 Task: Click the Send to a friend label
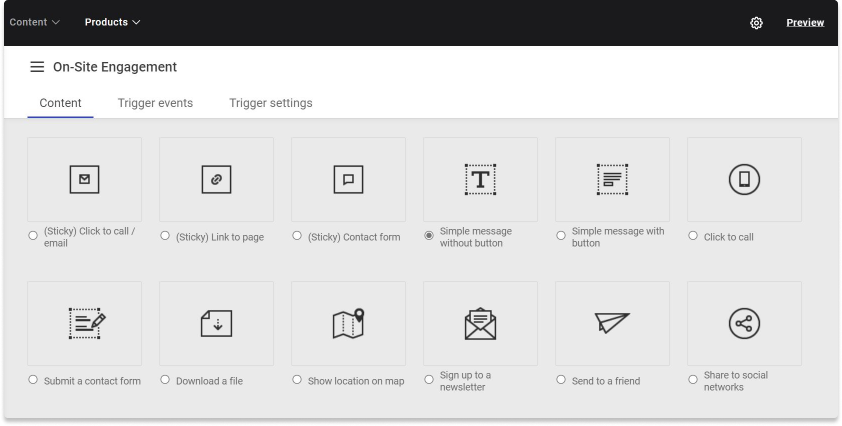coord(606,381)
